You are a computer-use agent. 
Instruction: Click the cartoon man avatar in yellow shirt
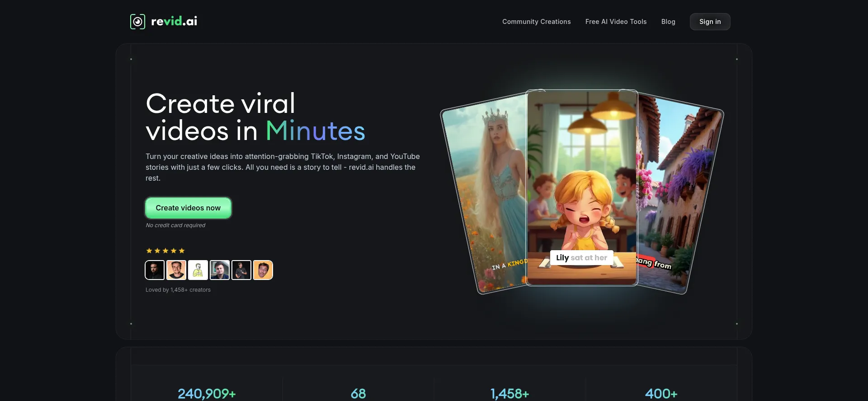(198, 270)
